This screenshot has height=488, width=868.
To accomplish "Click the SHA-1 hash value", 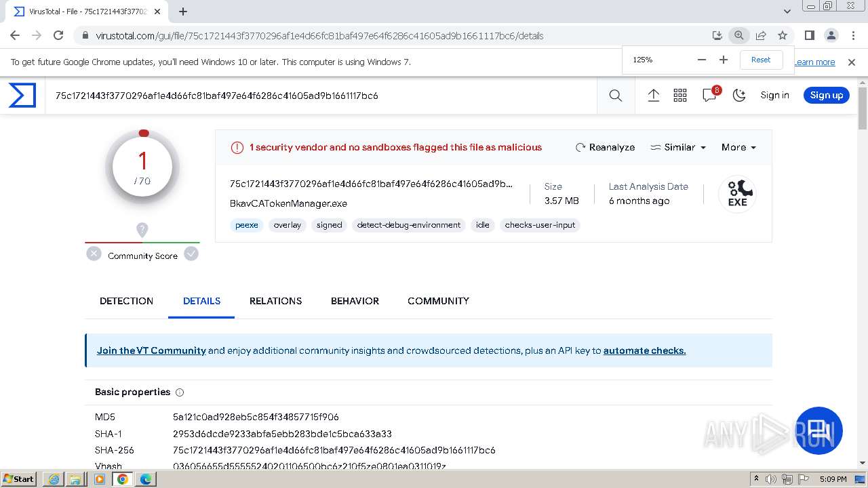I will [x=282, y=434].
